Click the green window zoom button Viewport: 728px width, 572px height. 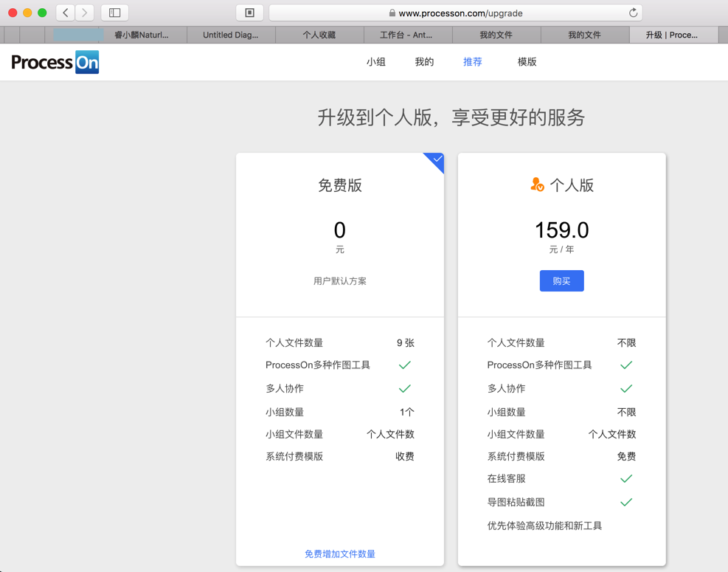tap(42, 13)
